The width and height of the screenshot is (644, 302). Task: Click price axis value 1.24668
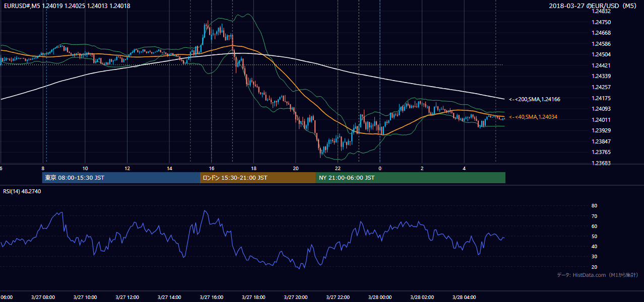[x=601, y=33]
